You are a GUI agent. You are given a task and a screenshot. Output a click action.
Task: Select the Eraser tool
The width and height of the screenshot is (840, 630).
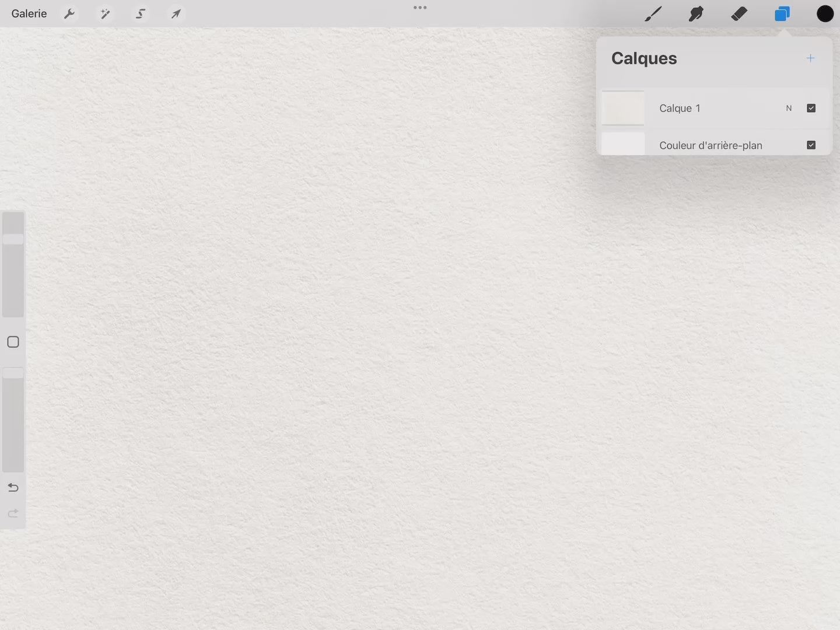coord(739,13)
